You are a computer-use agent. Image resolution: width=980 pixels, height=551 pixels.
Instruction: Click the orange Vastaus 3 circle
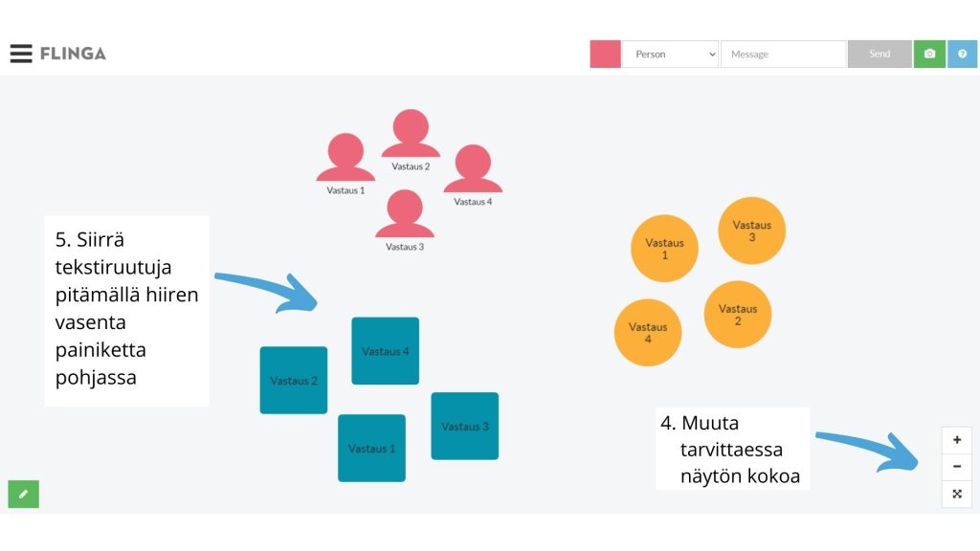(751, 231)
